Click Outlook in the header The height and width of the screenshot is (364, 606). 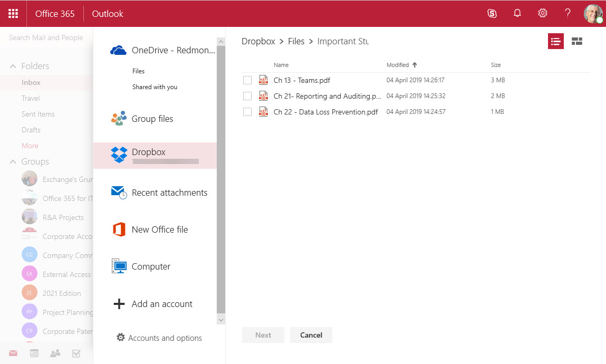point(108,14)
